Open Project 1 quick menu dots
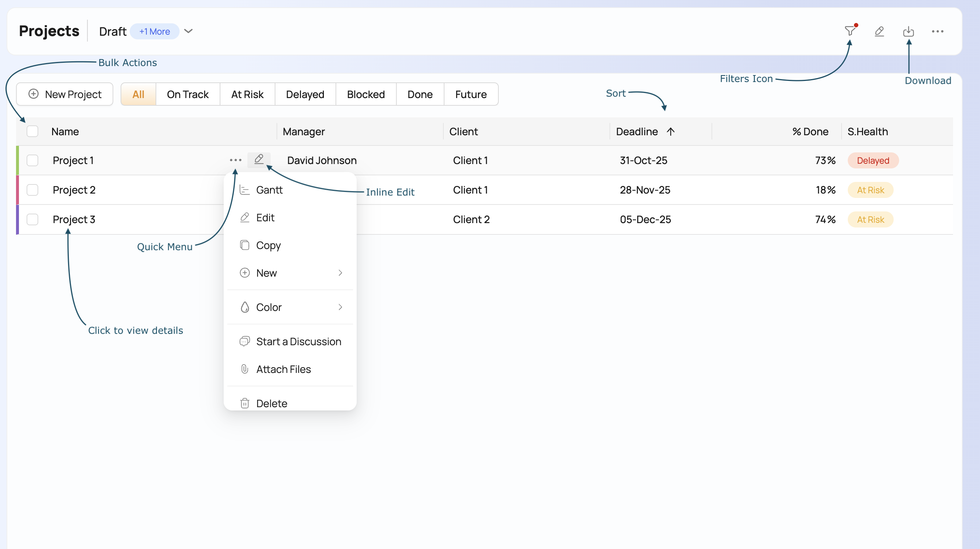 (x=235, y=160)
